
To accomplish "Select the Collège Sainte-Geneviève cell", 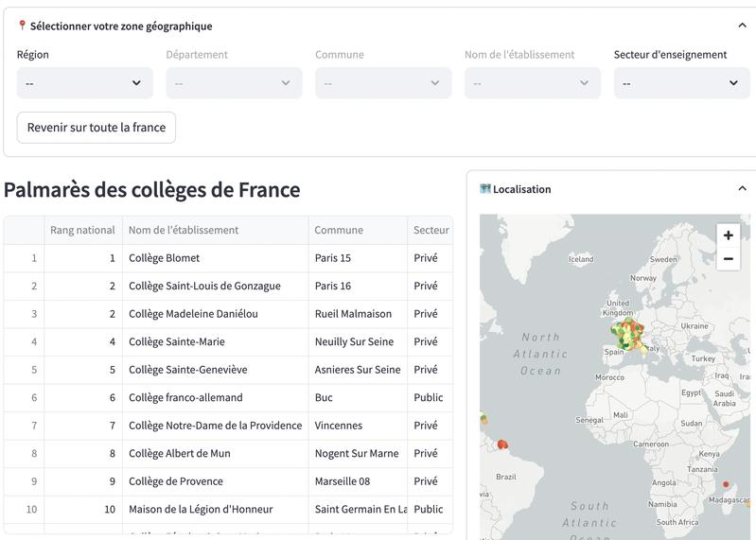I will coord(215,370).
